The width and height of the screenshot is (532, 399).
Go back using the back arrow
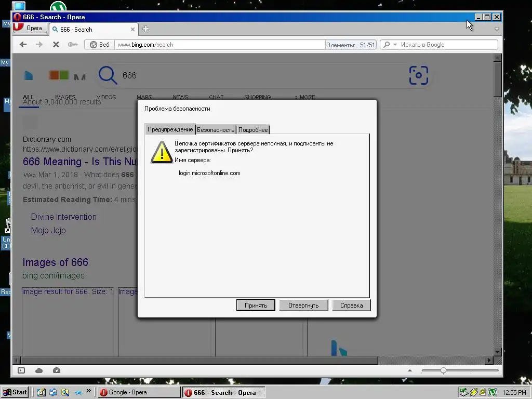pos(23,45)
